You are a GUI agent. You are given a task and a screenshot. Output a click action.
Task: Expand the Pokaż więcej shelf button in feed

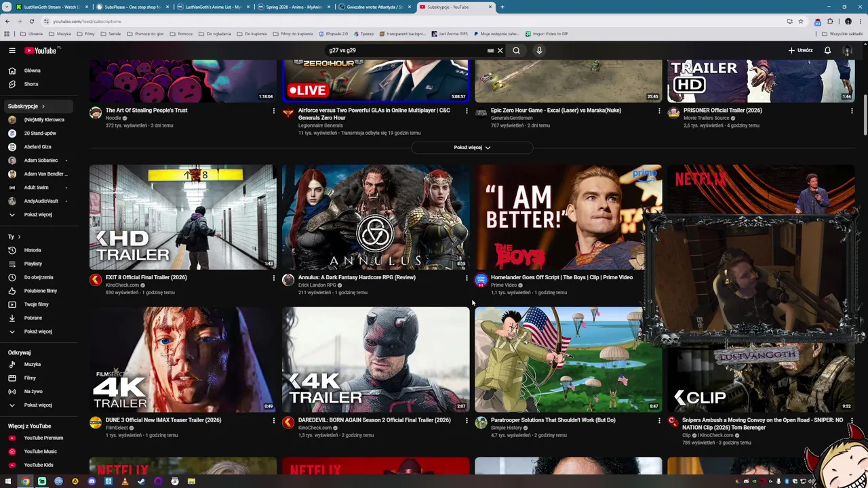tap(472, 147)
